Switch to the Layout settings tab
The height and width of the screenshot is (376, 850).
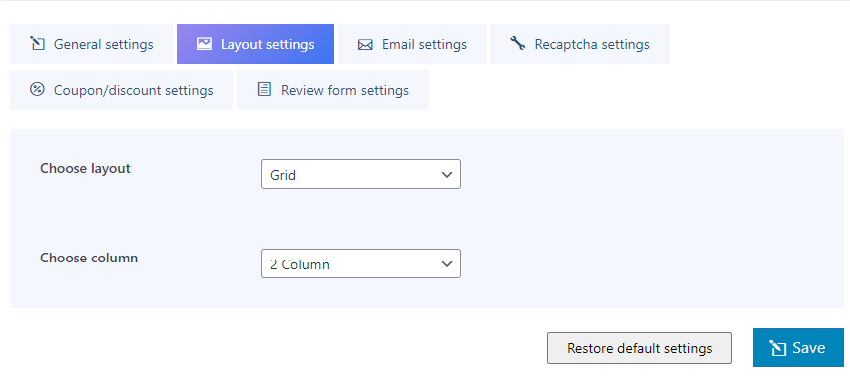255,44
